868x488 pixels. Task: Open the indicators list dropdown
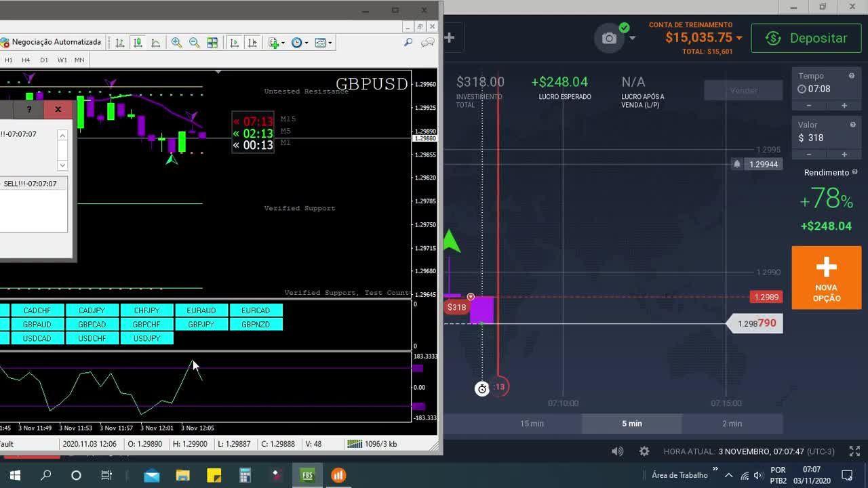tap(277, 42)
